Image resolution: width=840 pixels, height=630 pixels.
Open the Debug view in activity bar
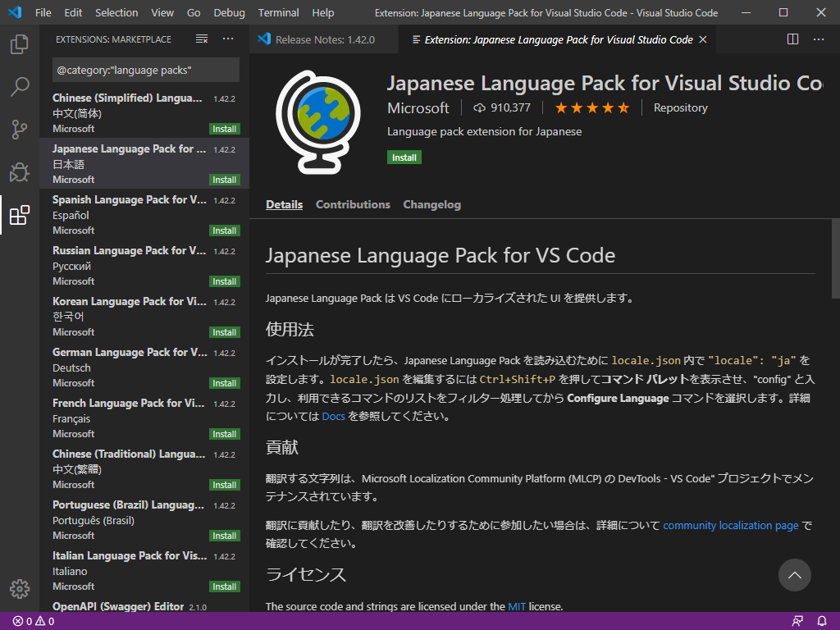(20, 172)
